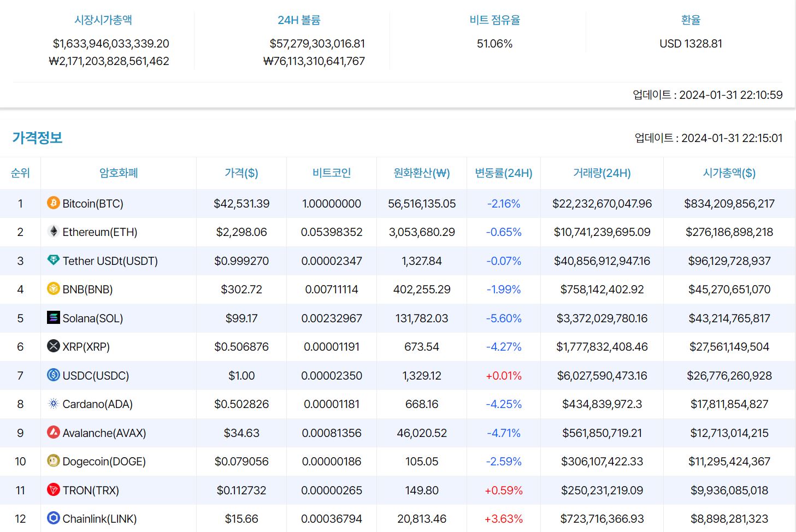Click the XRP black logo icon
Image resolution: width=796 pixels, height=532 pixels.
pos(53,346)
